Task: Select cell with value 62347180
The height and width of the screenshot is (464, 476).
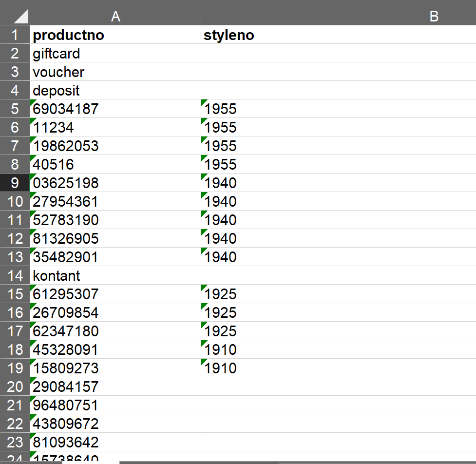Action: pos(115,331)
